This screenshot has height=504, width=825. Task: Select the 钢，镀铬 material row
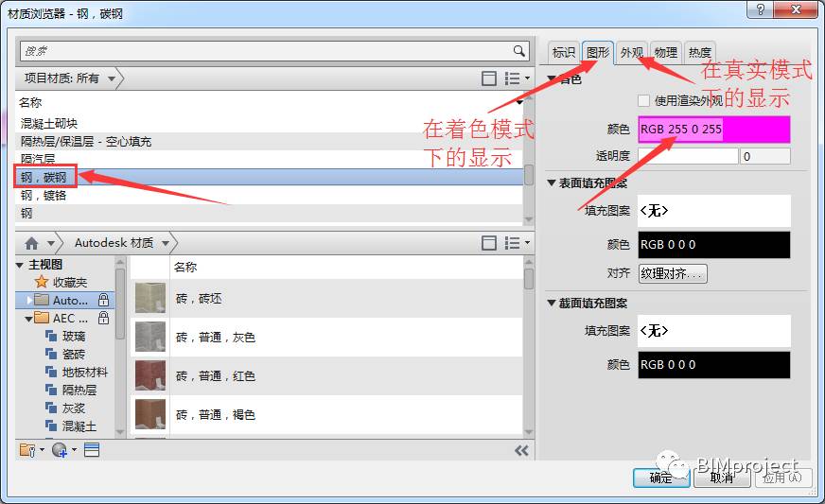[270, 195]
